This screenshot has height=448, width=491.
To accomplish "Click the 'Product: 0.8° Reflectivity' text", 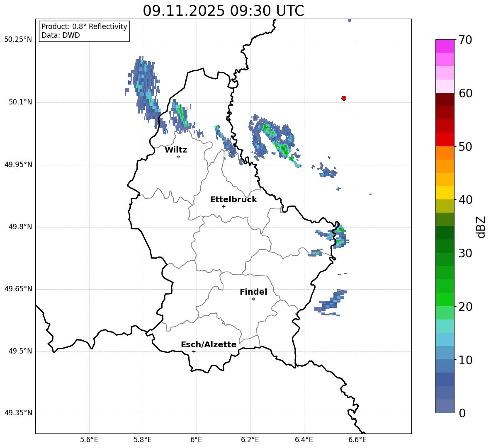I will pos(84,27).
